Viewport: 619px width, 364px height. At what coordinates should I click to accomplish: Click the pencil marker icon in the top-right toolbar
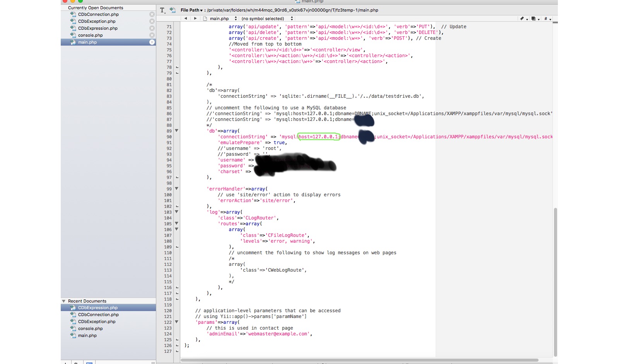tap(522, 18)
